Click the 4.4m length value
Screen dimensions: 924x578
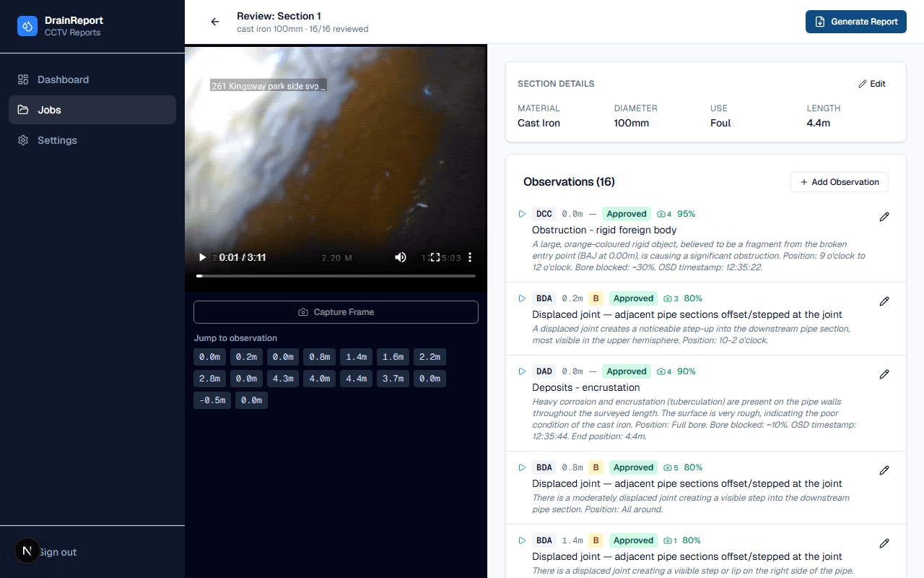point(819,123)
